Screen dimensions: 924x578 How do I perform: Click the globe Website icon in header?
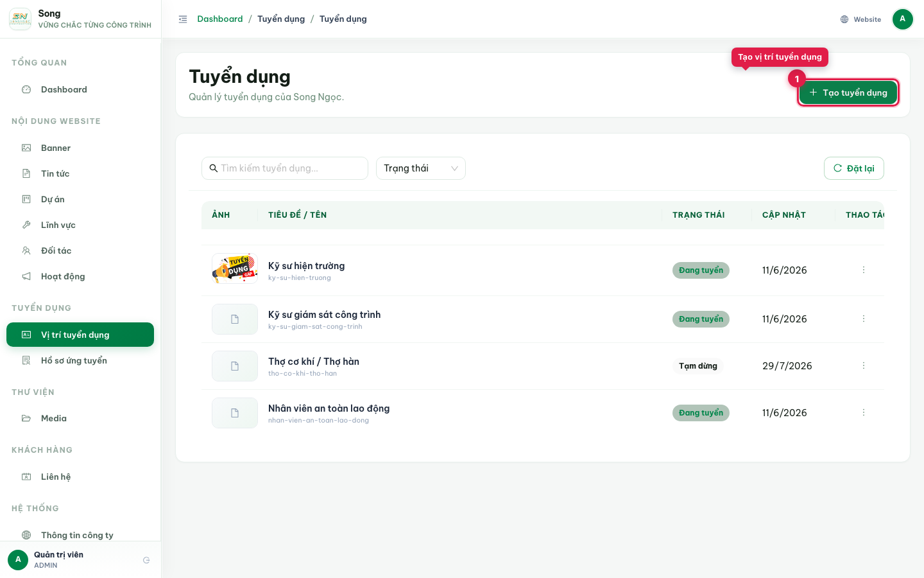point(844,19)
